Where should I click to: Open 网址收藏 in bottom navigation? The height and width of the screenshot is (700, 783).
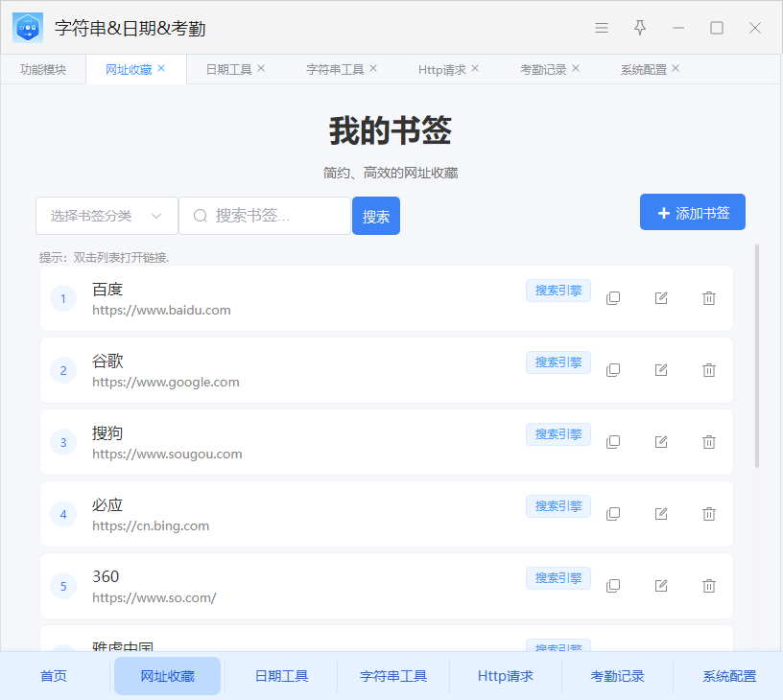(167, 676)
